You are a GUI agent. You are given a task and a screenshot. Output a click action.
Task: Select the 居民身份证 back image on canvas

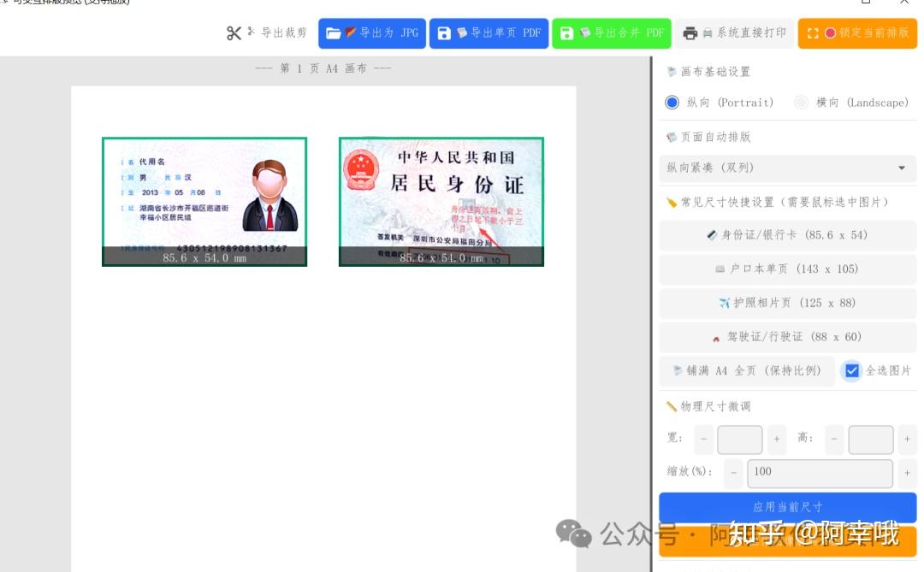pos(441,202)
